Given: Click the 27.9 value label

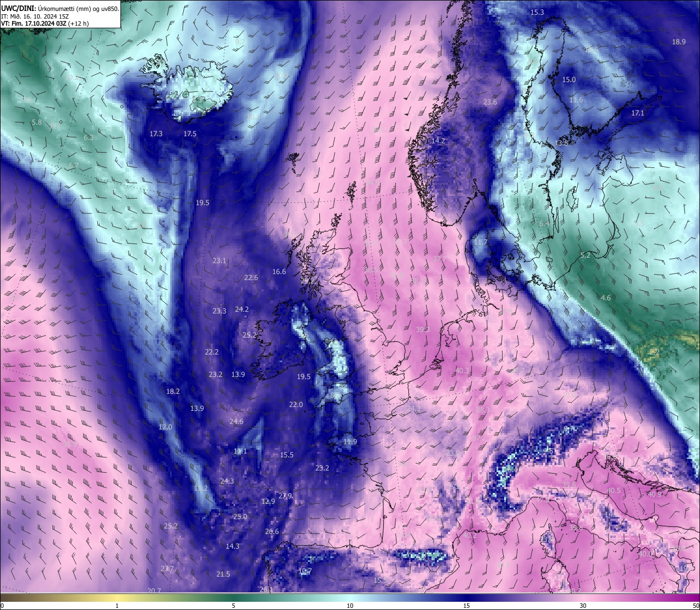Looking at the screenshot, I should click(x=285, y=496).
